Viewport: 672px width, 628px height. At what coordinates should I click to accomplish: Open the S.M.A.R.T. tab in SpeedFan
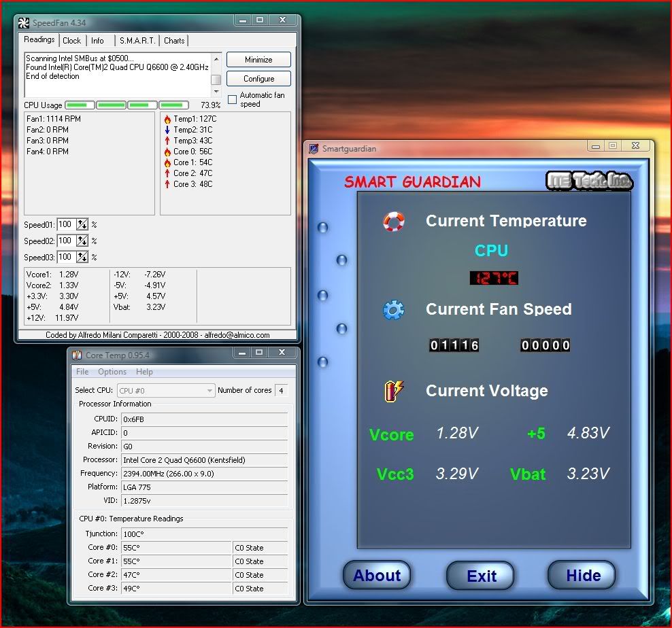pyautogui.click(x=137, y=41)
